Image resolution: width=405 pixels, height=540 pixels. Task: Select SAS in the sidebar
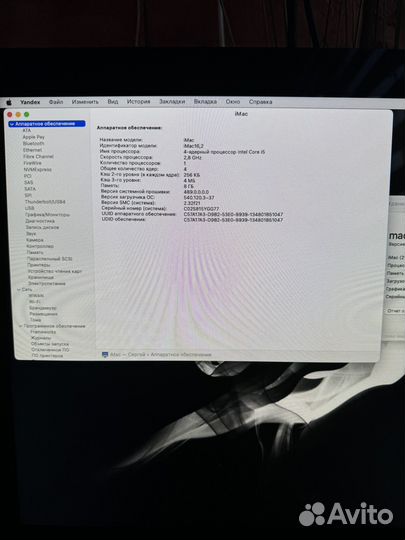(29, 182)
